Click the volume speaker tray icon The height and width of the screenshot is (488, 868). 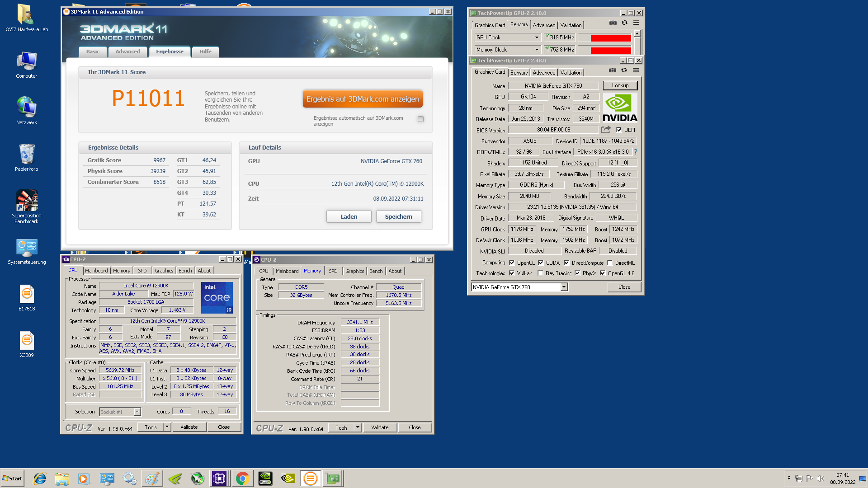point(821,479)
